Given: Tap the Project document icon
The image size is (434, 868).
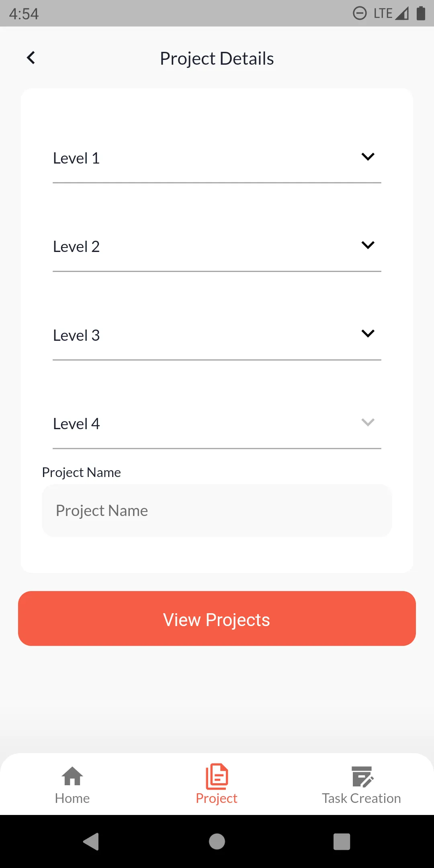Looking at the screenshot, I should pos(217,776).
